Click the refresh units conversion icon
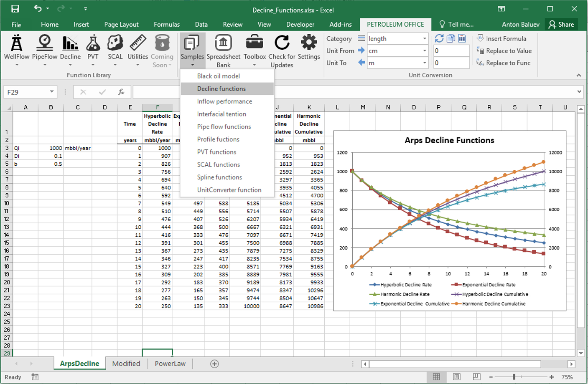This screenshot has width=588, height=384. coord(439,38)
